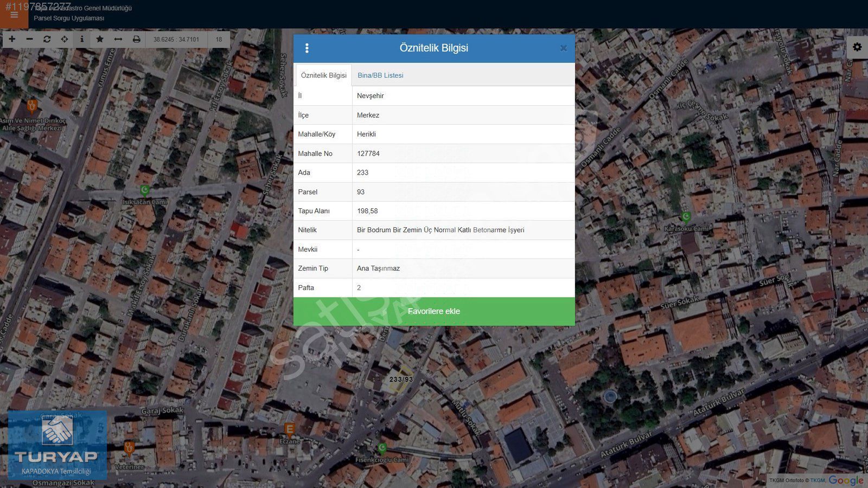Open settings with the gear icon
This screenshot has height=488, width=868.
click(x=857, y=47)
